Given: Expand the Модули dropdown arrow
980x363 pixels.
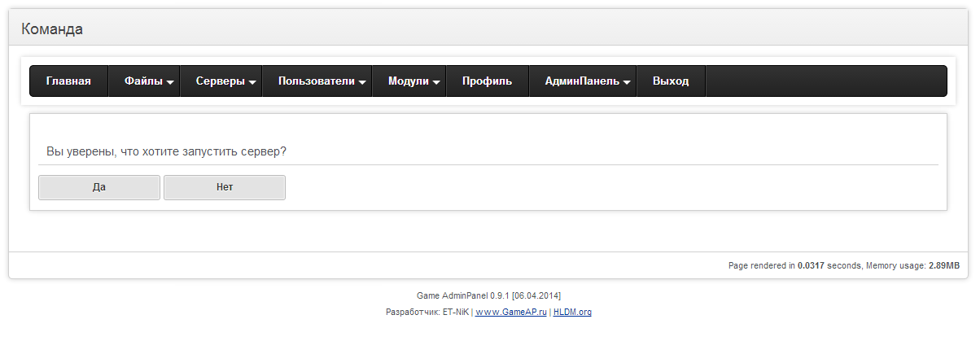Looking at the screenshot, I should [436, 82].
